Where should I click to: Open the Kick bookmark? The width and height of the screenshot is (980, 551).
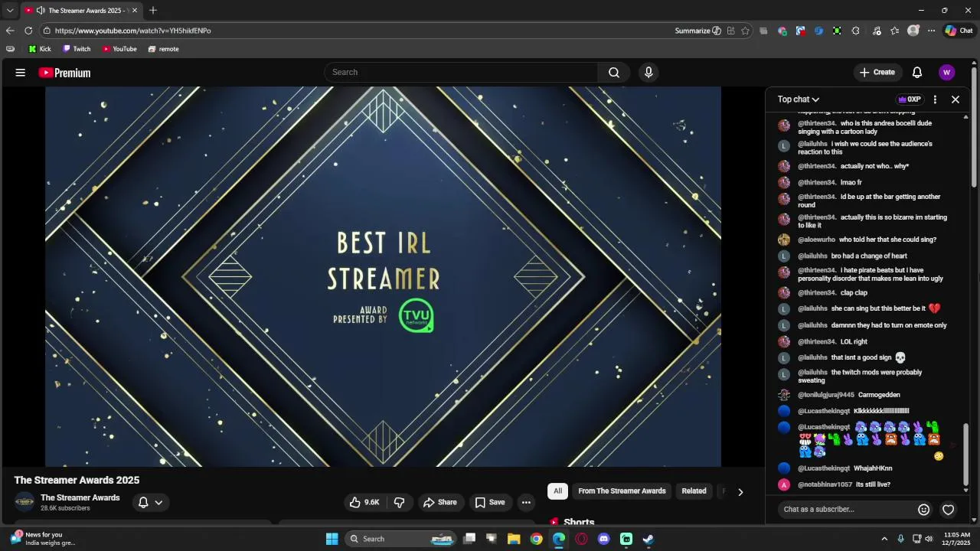coord(40,49)
